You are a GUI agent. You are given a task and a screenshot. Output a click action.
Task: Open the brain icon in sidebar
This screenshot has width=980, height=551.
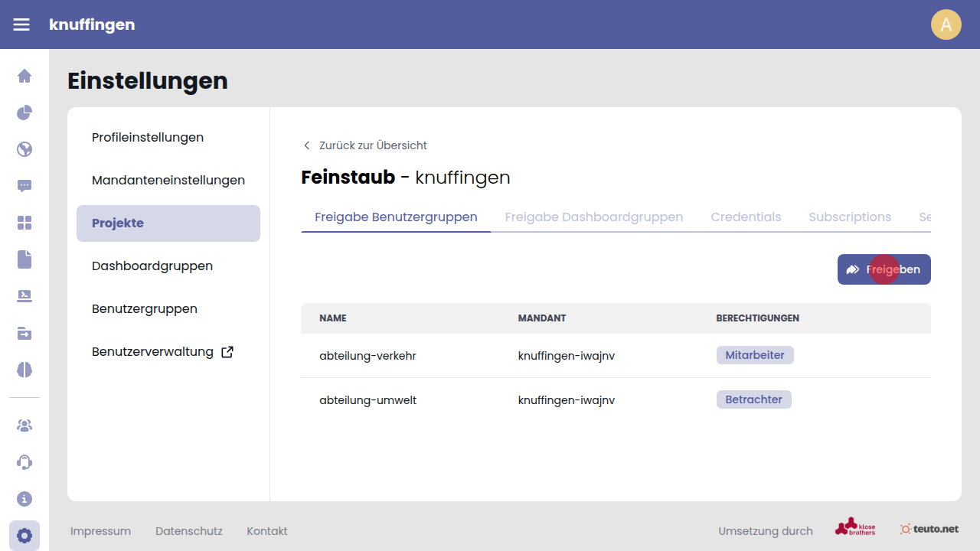[24, 370]
